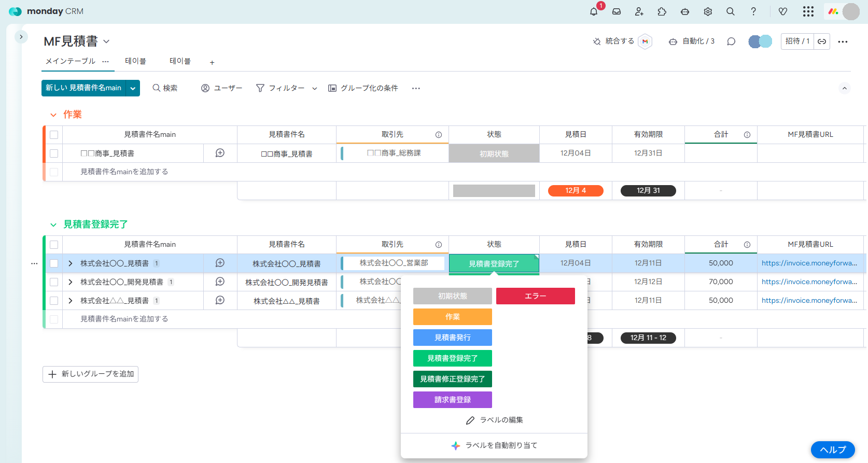The width and height of the screenshot is (868, 463).
Task: Click the invite members icon
Action: (x=639, y=11)
